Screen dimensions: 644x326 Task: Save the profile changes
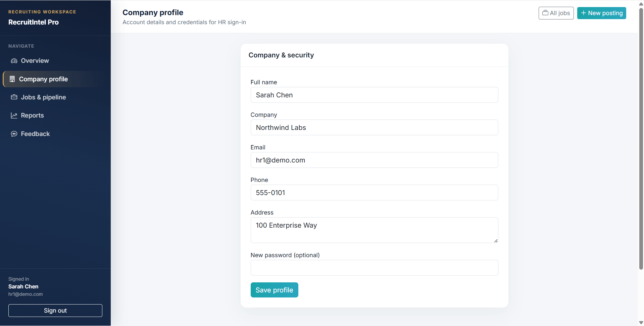click(274, 290)
